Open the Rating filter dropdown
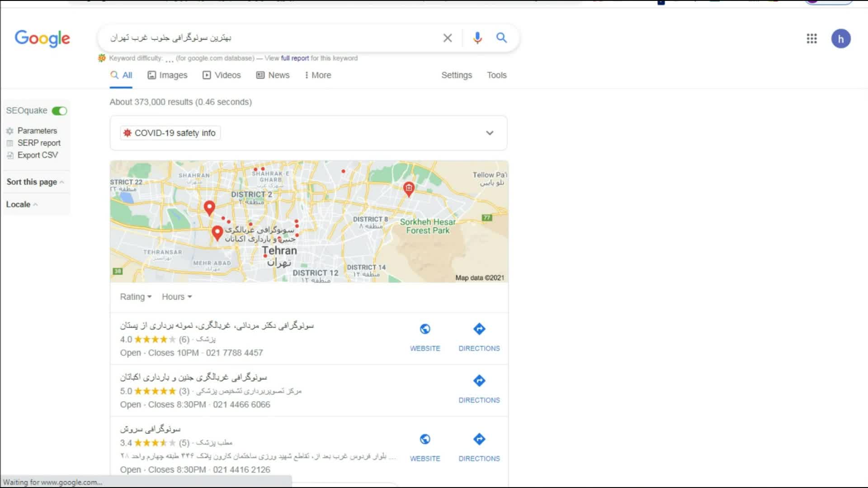868x488 pixels. click(x=136, y=297)
